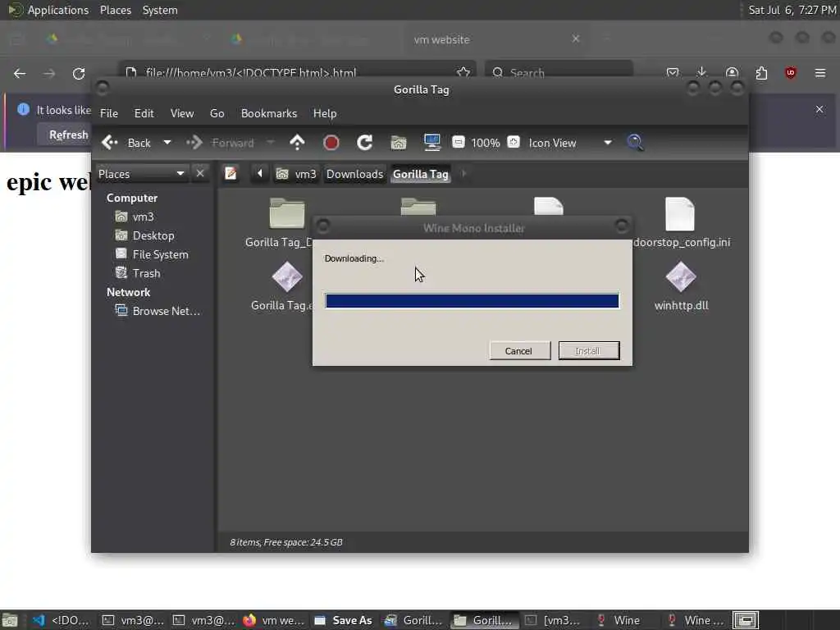Image resolution: width=840 pixels, height=630 pixels.
Task: Dismiss the Firefox notification bar
Action: pos(819,109)
